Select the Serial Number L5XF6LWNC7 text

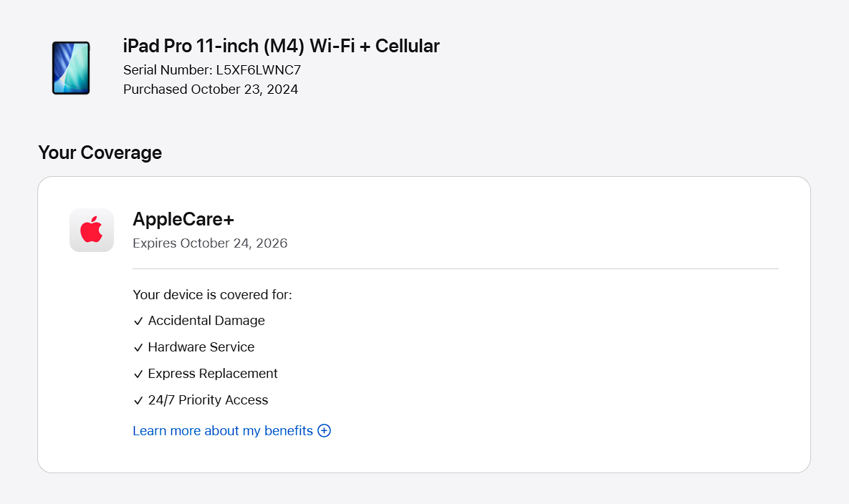(212, 70)
